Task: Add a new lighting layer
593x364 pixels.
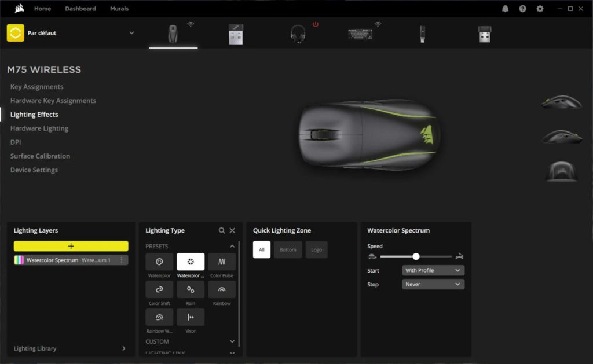Action: (x=71, y=246)
